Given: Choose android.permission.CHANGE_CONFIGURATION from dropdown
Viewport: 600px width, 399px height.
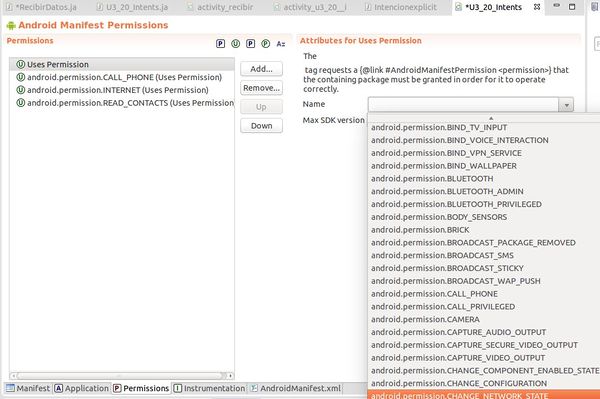Looking at the screenshot, I should (x=484, y=384).
